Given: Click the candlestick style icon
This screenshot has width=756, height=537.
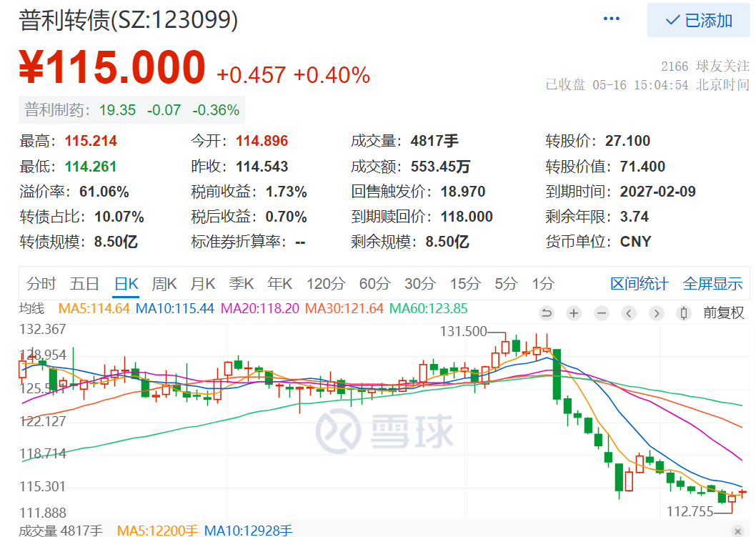Looking at the screenshot, I should [683, 313].
